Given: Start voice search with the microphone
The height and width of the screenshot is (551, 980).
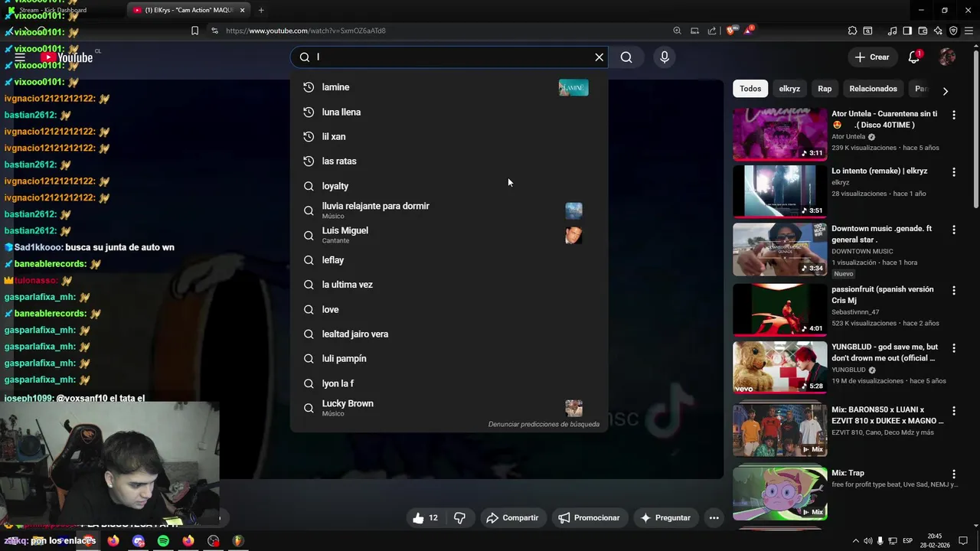Looking at the screenshot, I should [665, 57].
